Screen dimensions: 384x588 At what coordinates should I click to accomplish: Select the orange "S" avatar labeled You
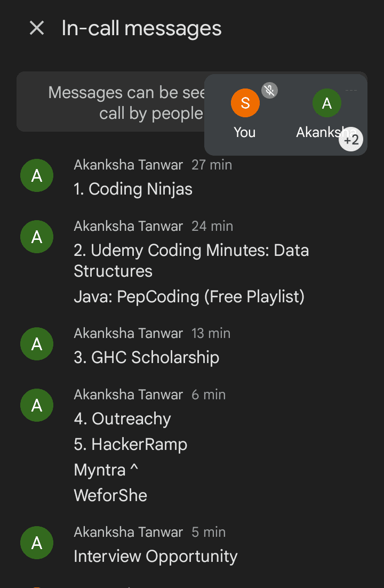coord(245,103)
